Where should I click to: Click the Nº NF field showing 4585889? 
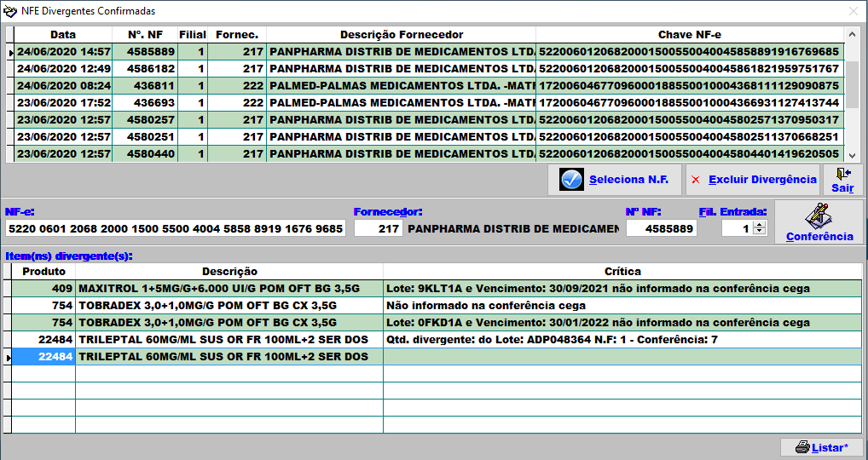click(662, 228)
